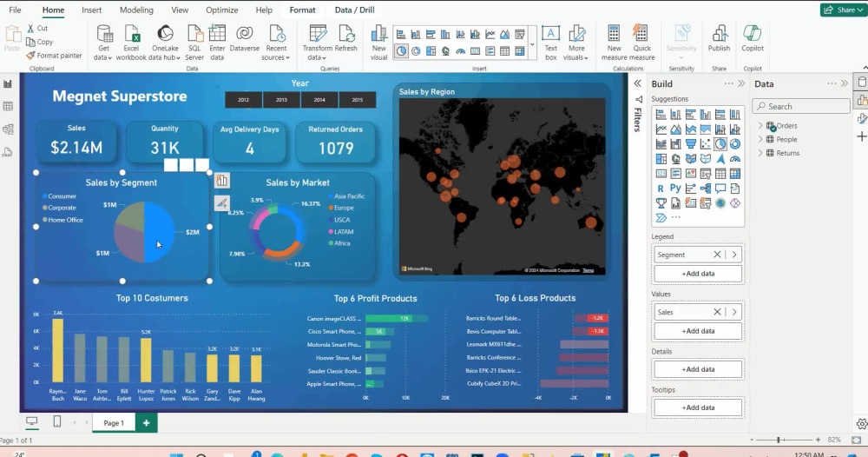This screenshot has height=457, width=868.
Task: Expand the People table
Action: tap(760, 140)
